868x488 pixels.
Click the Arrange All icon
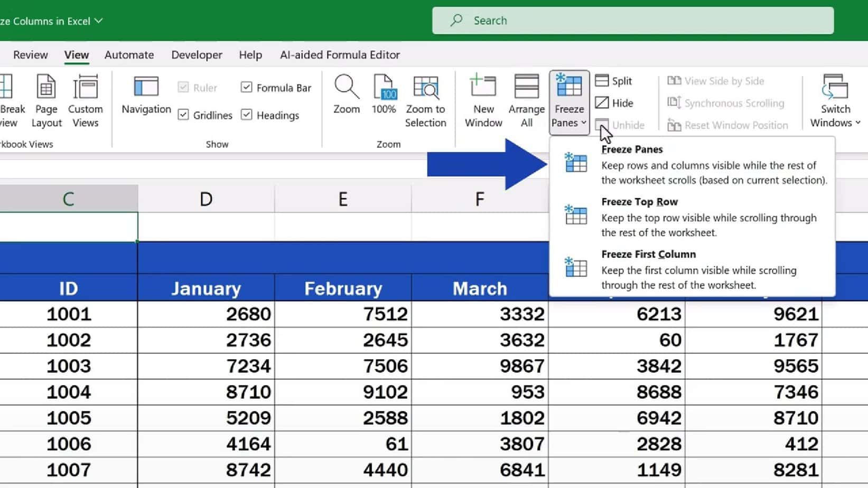point(526,100)
